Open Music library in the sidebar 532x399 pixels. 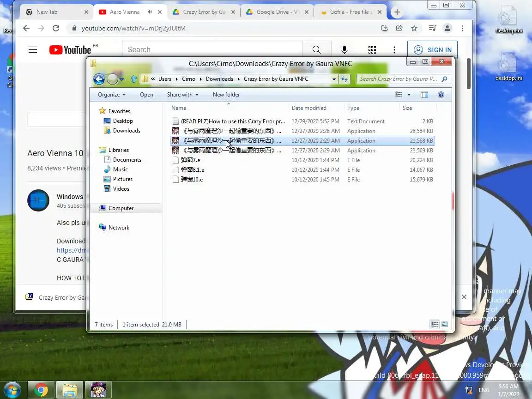click(x=116, y=169)
